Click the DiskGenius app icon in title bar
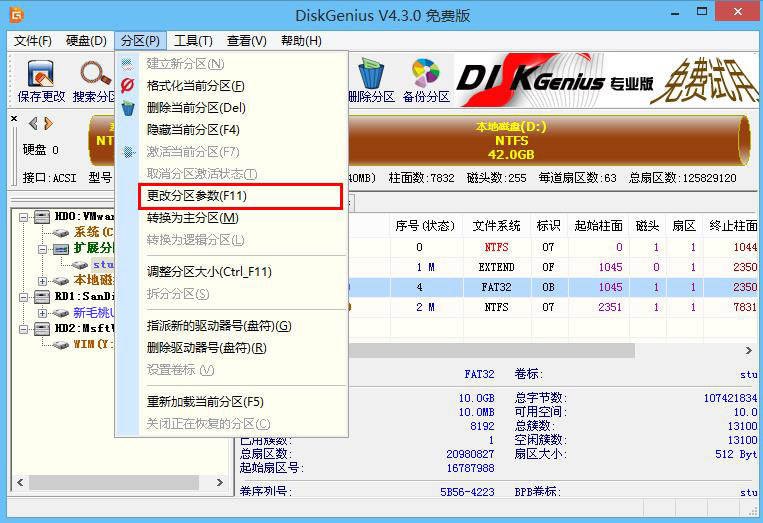This screenshot has width=763, height=523. tap(17, 15)
